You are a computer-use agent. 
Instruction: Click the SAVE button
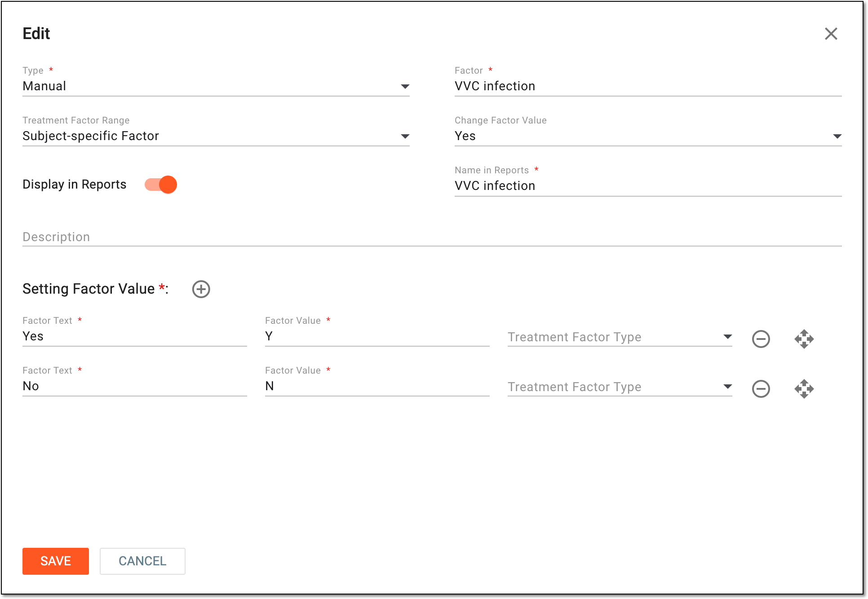[56, 561]
